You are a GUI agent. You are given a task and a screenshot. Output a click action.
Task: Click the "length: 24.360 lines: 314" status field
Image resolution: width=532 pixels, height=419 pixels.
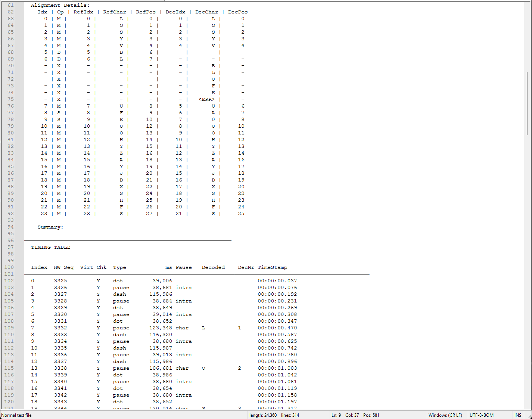point(289,415)
